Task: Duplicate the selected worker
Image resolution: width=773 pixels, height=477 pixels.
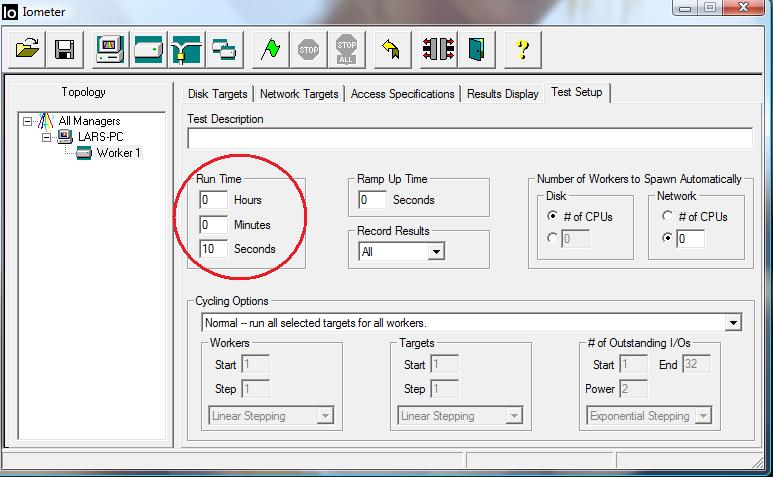Action: point(224,49)
